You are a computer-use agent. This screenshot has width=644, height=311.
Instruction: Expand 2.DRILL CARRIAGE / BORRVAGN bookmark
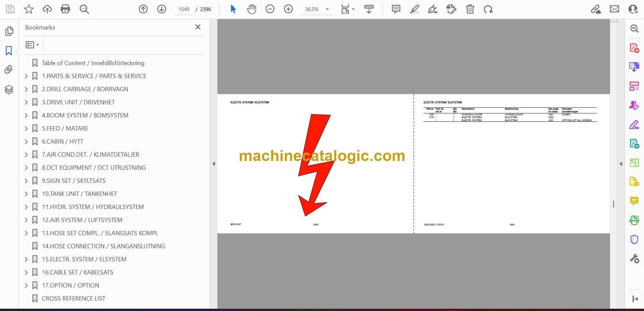[26, 89]
